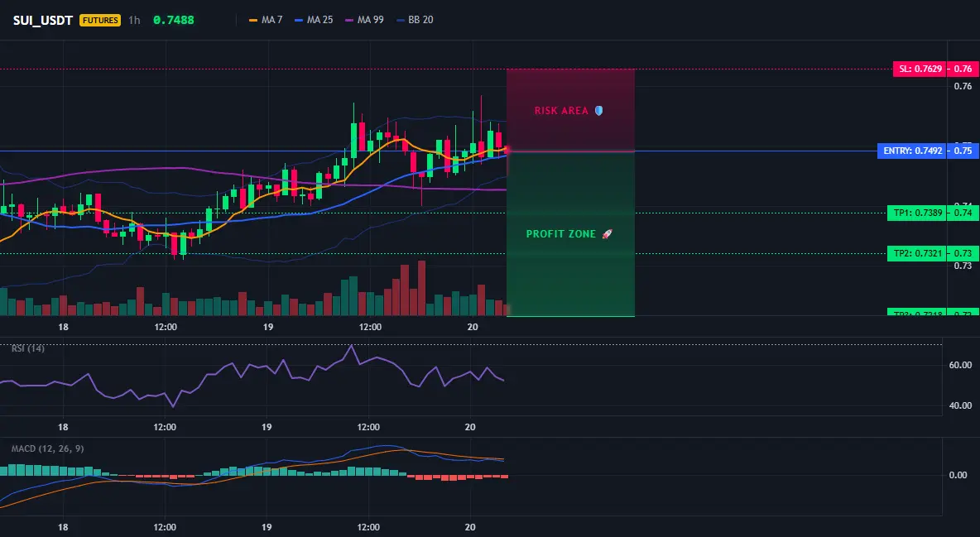This screenshot has height=537, width=980.
Task: Click the yellow FUTURES badge
Action: 100,20
